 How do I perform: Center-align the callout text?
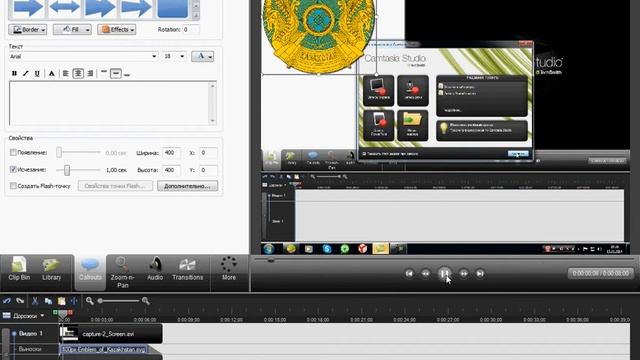(x=78, y=73)
